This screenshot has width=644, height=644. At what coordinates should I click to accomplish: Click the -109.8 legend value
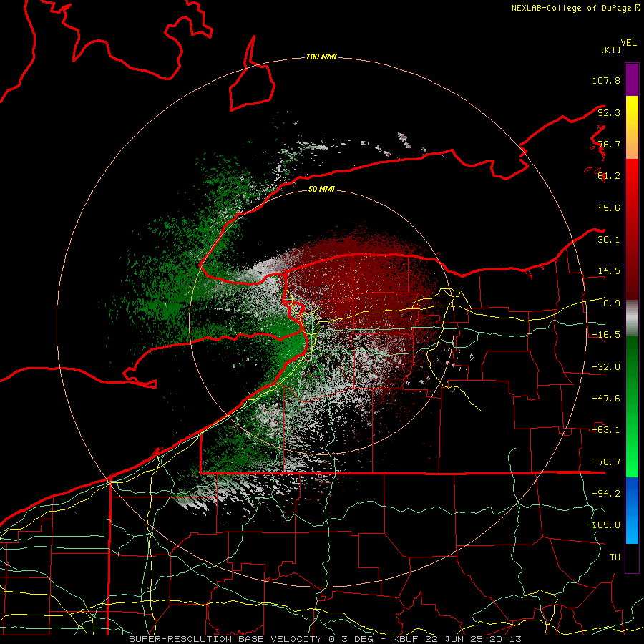[x=603, y=525]
